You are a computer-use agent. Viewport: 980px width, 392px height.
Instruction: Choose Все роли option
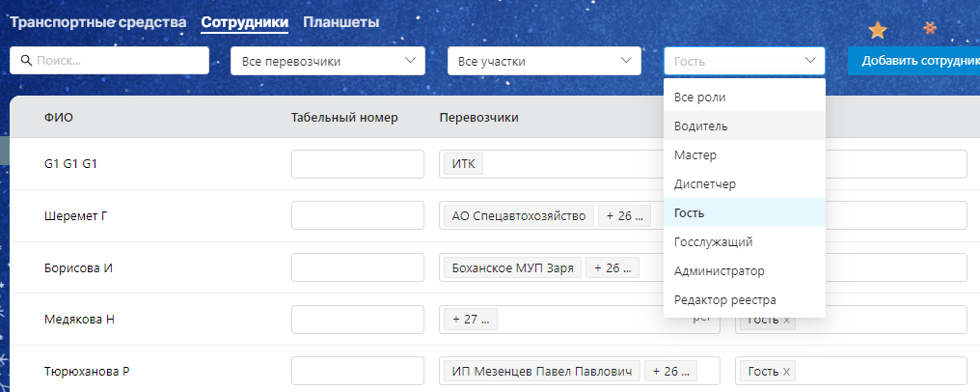point(700,98)
